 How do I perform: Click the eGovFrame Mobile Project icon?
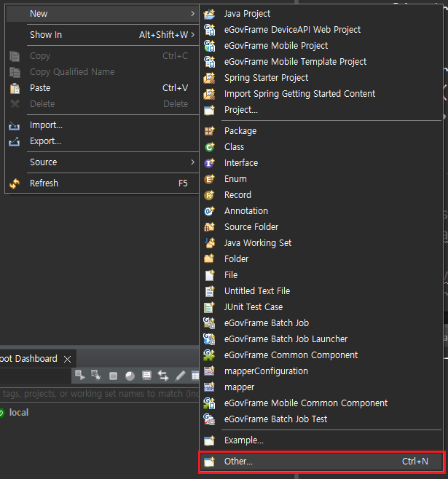pos(209,46)
